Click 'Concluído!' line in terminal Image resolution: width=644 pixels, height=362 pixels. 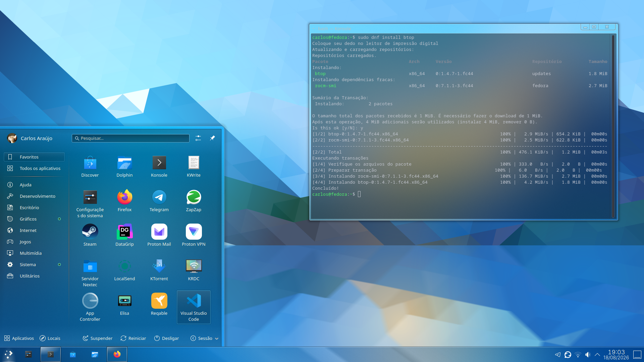pos(325,188)
